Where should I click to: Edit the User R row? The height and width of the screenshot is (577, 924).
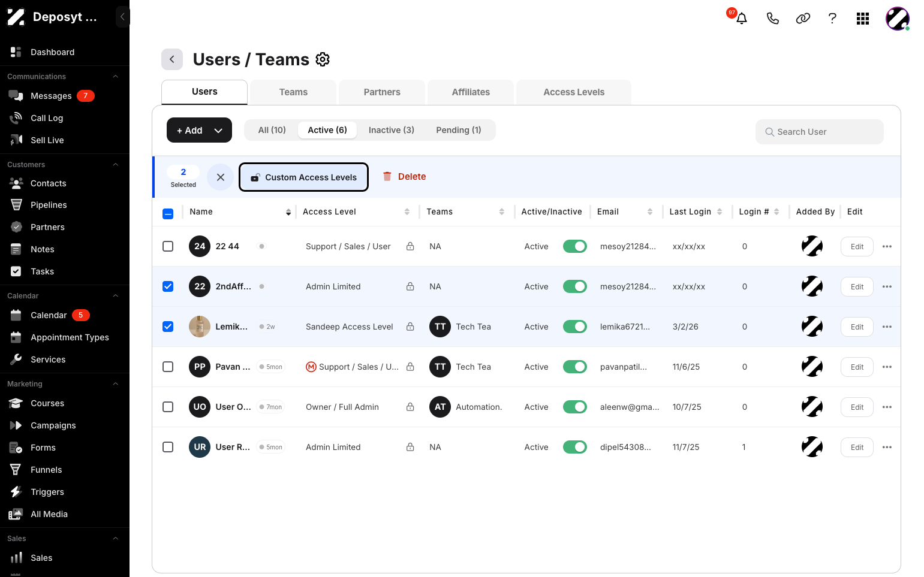coord(857,448)
